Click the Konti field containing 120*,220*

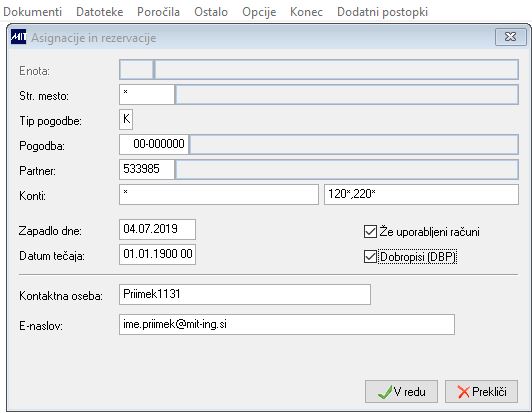point(421,194)
